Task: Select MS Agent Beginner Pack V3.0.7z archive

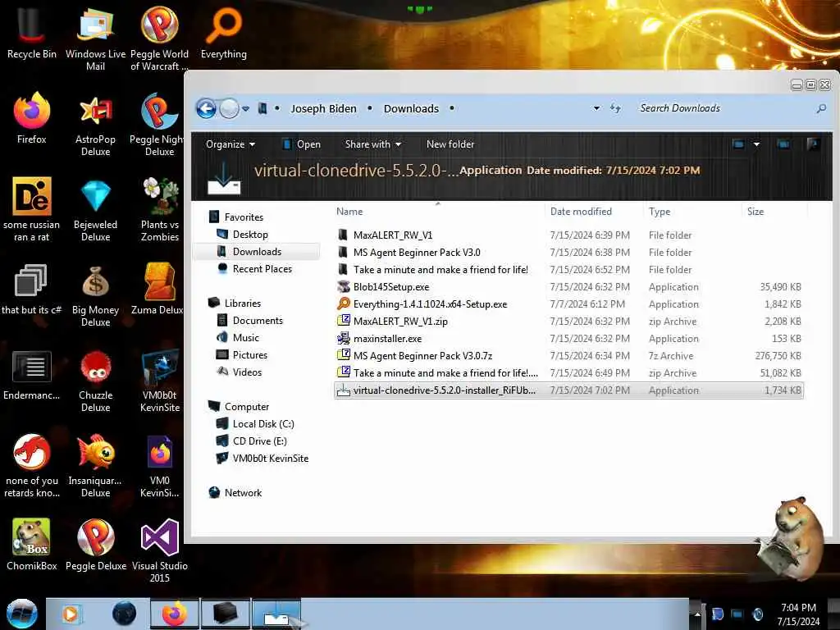Action: (568, 356)
